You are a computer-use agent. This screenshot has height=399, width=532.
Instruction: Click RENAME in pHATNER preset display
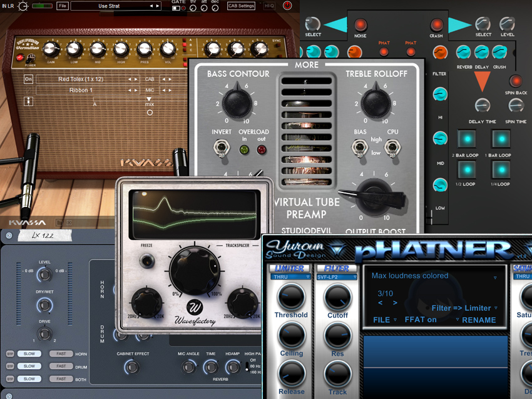479,320
